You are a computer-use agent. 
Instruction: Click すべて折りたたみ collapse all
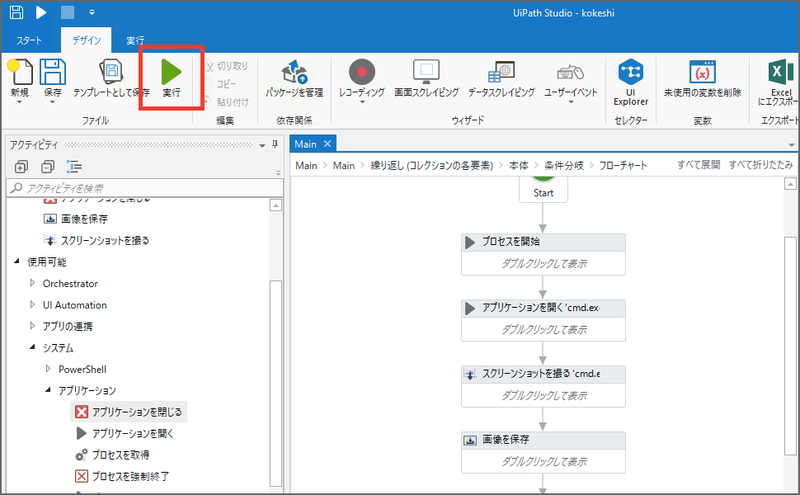[x=761, y=164]
